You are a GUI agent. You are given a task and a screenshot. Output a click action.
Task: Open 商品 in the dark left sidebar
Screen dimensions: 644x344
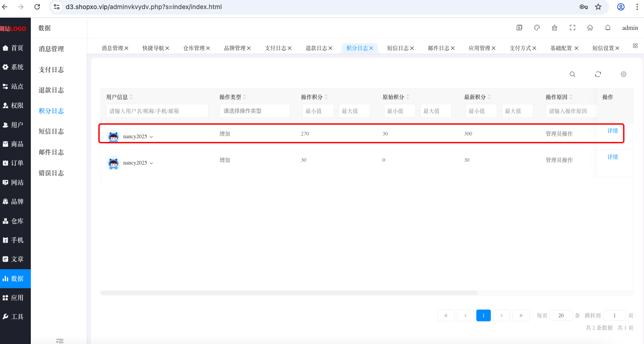pyautogui.click(x=13, y=144)
